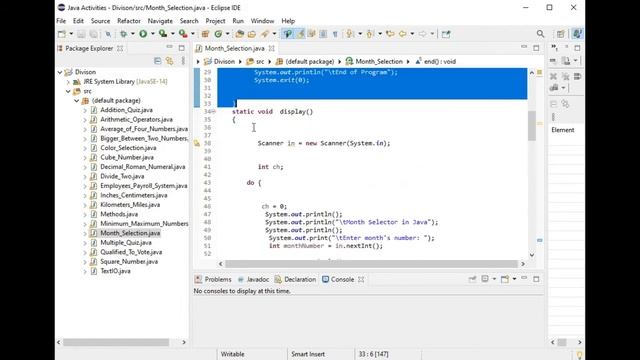This screenshot has width=640, height=360.
Task: Go back with the yellow Back arrow
Action: 402,34
